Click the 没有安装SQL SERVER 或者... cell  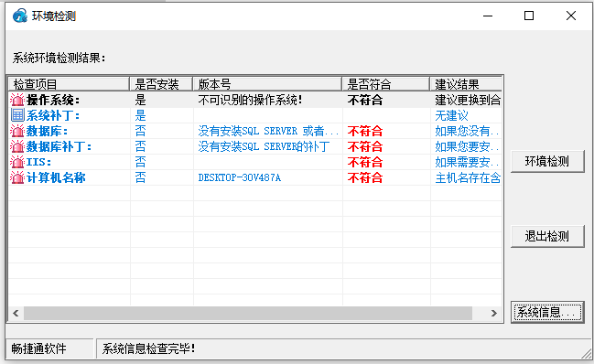tap(268, 131)
